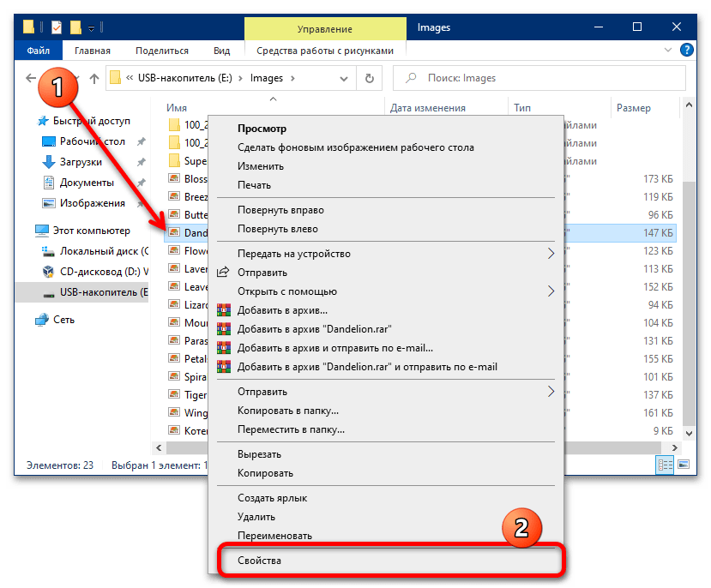711x588 pixels.
Task: Expand the address bar history dropdown
Action: [x=346, y=78]
